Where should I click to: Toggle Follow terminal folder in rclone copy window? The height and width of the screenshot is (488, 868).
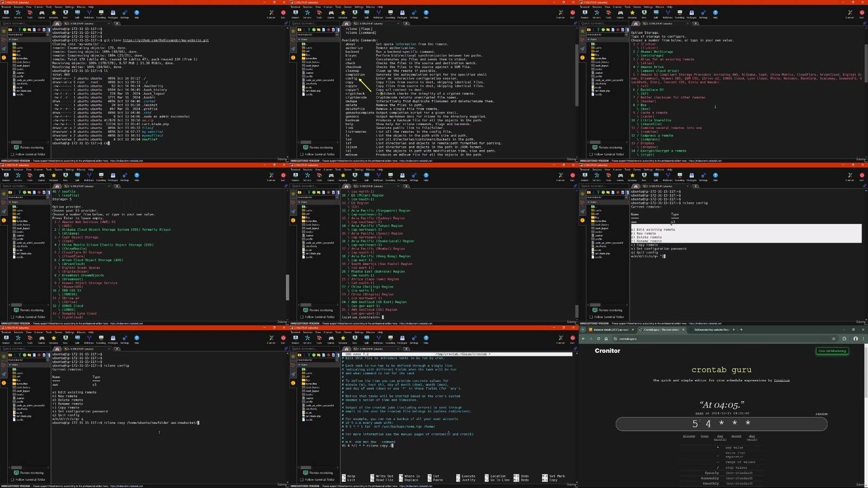tap(12, 480)
